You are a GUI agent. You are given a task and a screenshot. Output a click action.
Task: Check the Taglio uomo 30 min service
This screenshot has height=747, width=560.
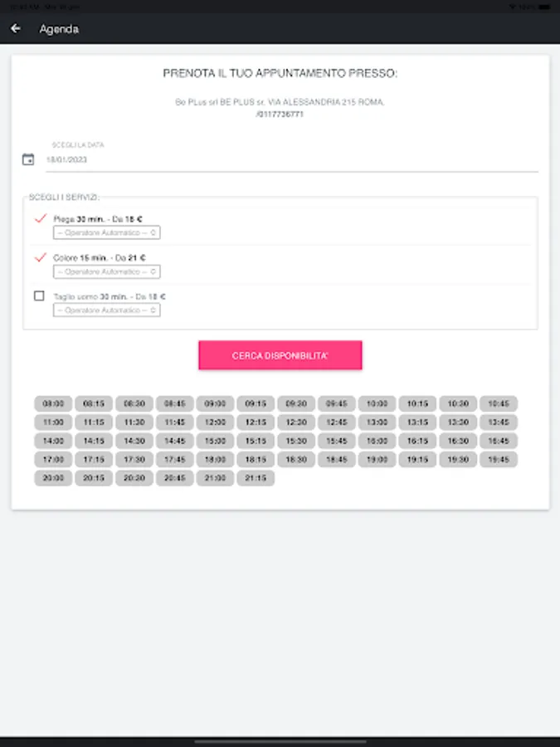tap(39, 296)
